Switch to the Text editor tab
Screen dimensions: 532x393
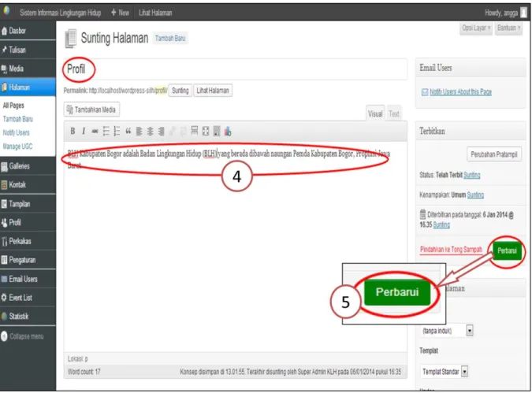(394, 113)
